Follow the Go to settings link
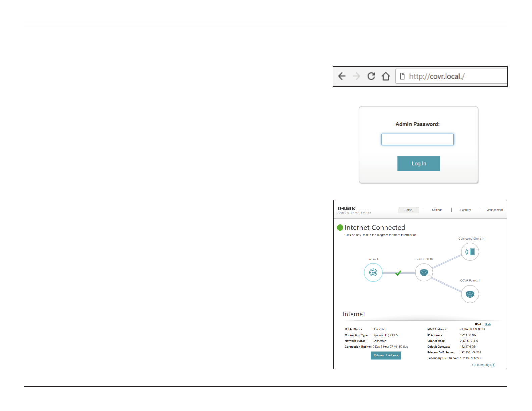Screen dimensions: 532x411 [481, 365]
